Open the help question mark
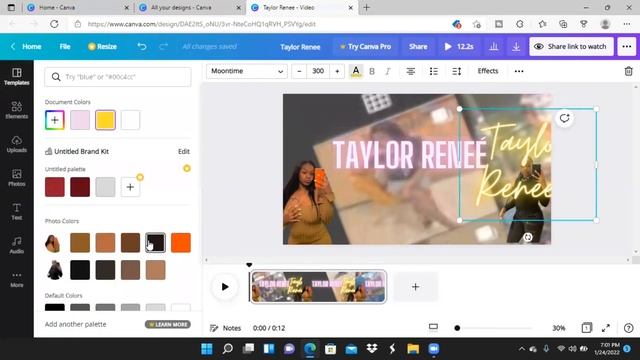Screen dimensions: 640x360 [628, 328]
